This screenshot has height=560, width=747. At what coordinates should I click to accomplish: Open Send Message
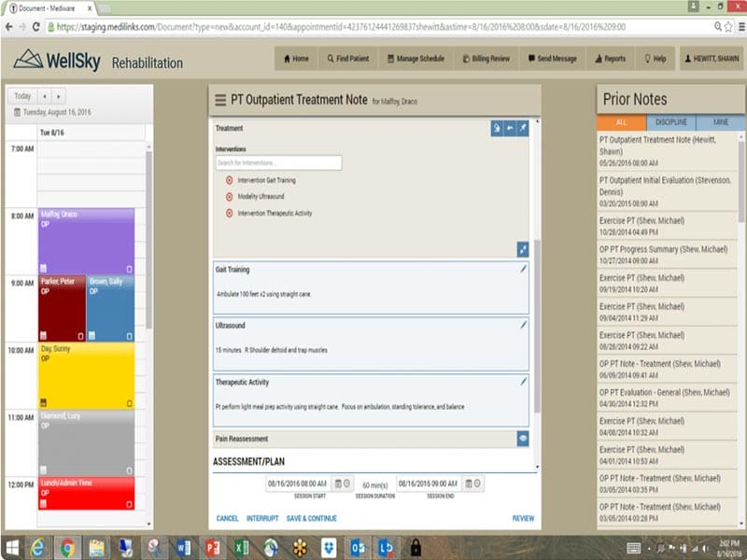(x=552, y=59)
